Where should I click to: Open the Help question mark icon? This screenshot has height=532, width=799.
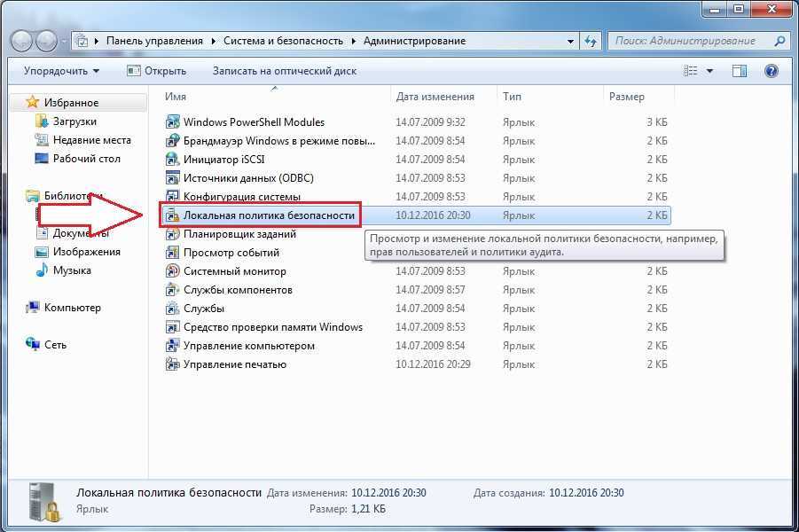pyautogui.click(x=772, y=71)
